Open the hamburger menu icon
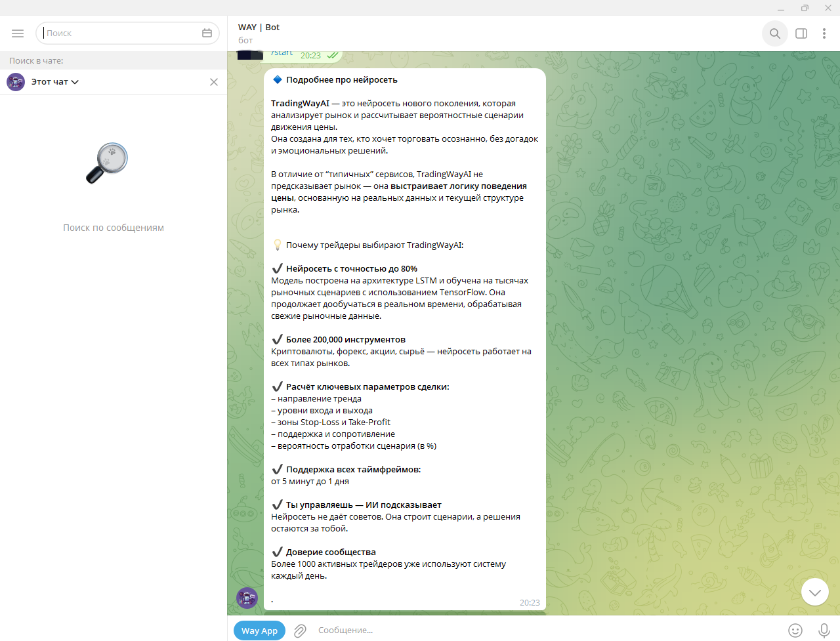Screen dimensions: 840x641 click(x=18, y=33)
